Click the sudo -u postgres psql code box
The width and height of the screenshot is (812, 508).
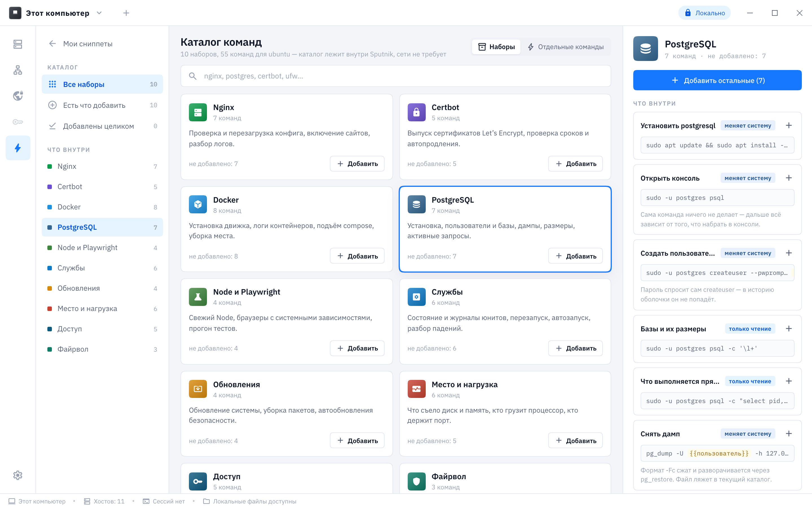[717, 198]
